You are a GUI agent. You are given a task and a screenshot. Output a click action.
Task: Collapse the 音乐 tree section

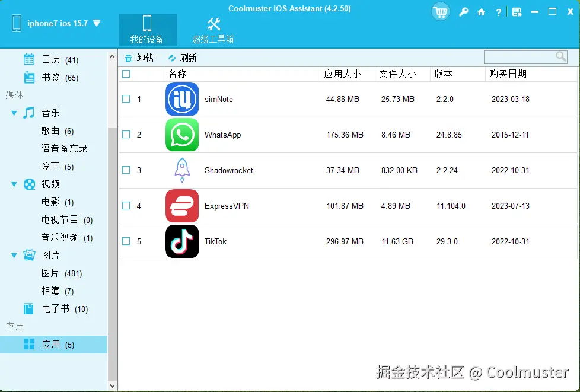pyautogui.click(x=14, y=113)
